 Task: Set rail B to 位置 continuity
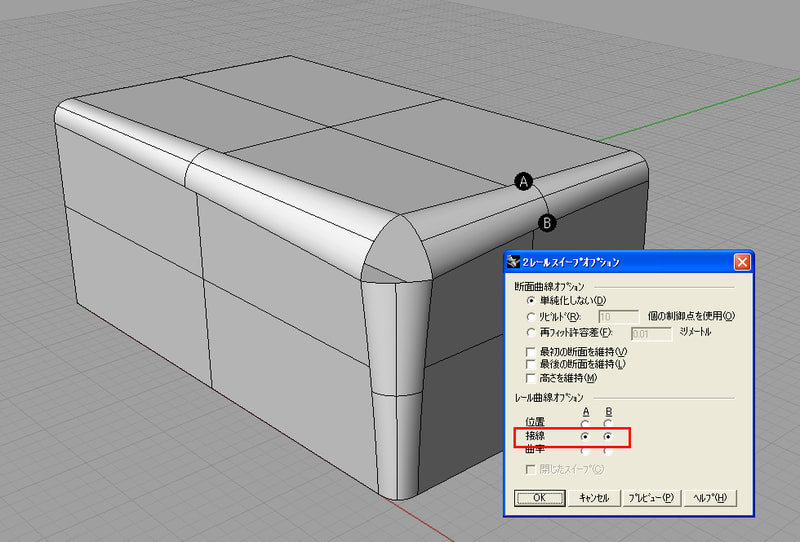(x=609, y=424)
